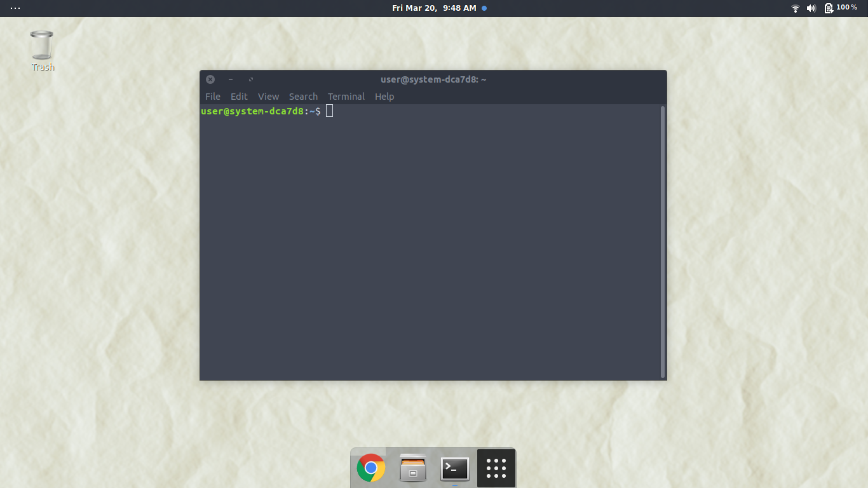Viewport: 868px width, 488px height.
Task: Open the Terminal menu in menu bar
Action: coord(346,97)
